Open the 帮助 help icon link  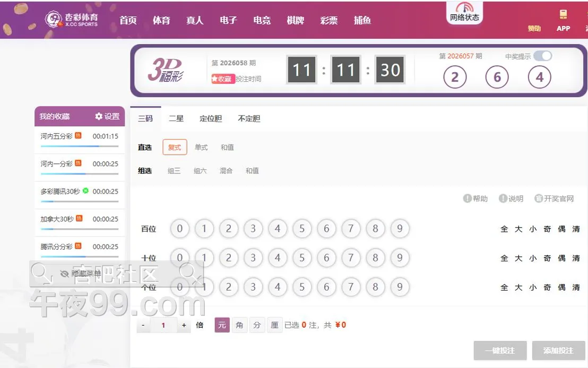click(475, 199)
